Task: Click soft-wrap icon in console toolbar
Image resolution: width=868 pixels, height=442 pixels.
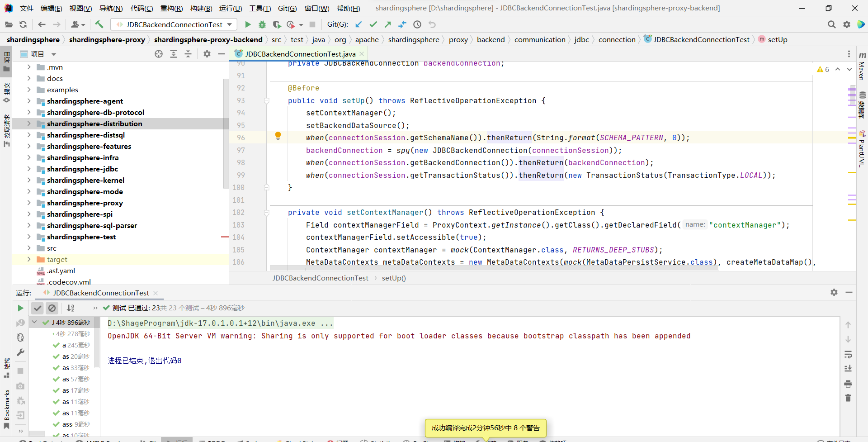Action: 848,354
